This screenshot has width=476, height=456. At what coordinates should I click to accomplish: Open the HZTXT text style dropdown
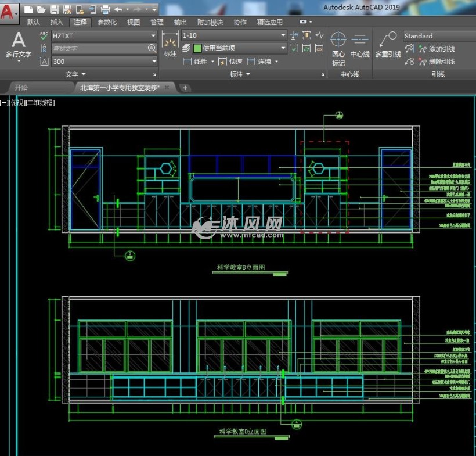click(154, 36)
